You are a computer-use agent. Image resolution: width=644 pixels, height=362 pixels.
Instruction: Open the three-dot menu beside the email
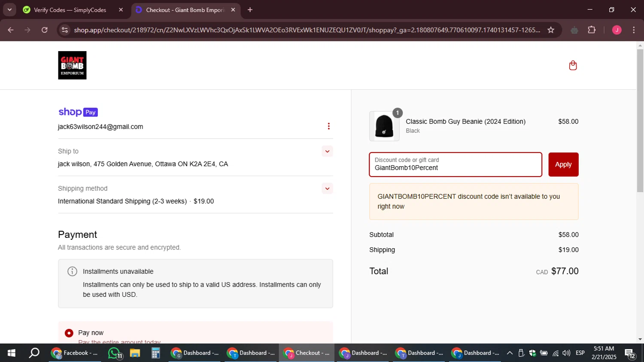coord(328,126)
